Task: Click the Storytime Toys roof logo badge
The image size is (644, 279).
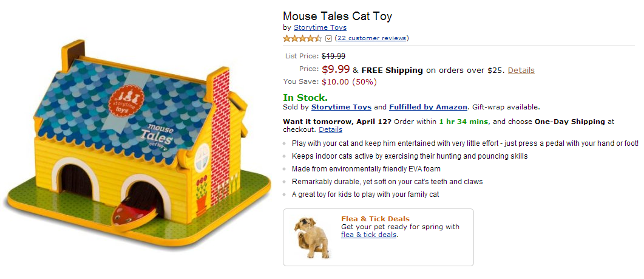Action: pyautogui.click(x=129, y=98)
